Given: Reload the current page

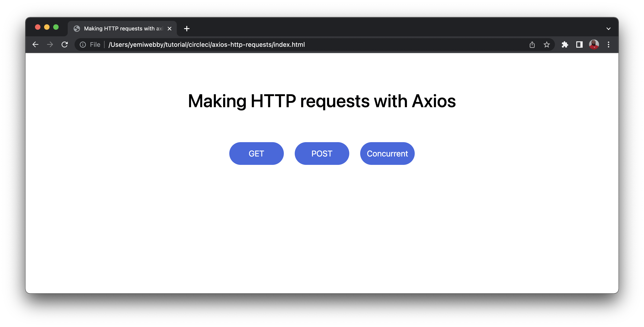Looking at the screenshot, I should [65, 45].
